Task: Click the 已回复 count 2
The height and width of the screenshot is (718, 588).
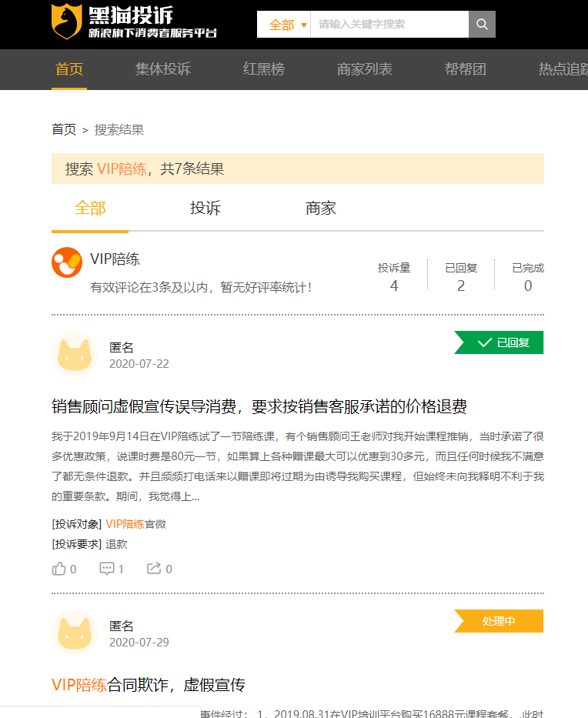Action: 461,286
